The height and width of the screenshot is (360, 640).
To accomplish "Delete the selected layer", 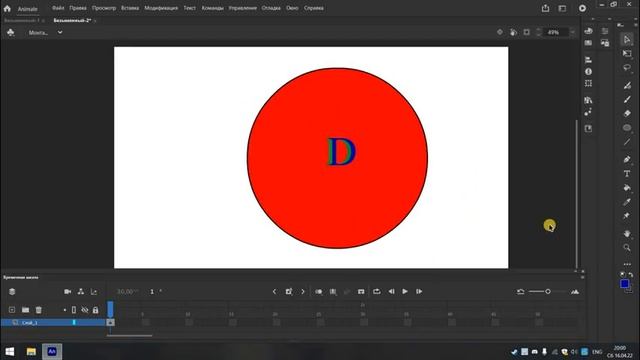I will 38,310.
